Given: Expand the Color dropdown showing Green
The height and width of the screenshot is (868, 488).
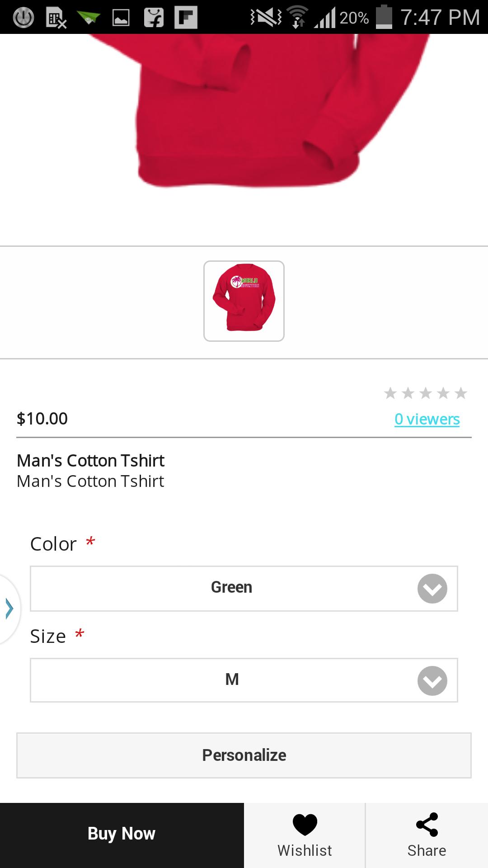Looking at the screenshot, I should (x=231, y=588).
